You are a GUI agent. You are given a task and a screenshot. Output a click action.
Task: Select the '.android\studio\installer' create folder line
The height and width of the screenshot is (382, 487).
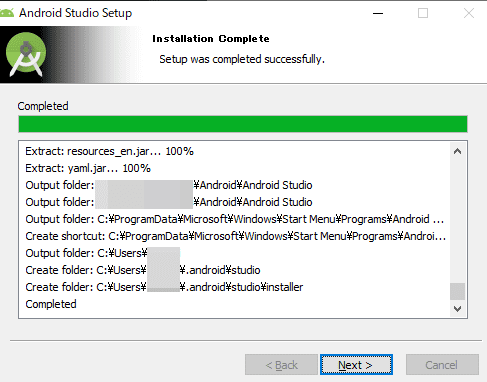164,287
